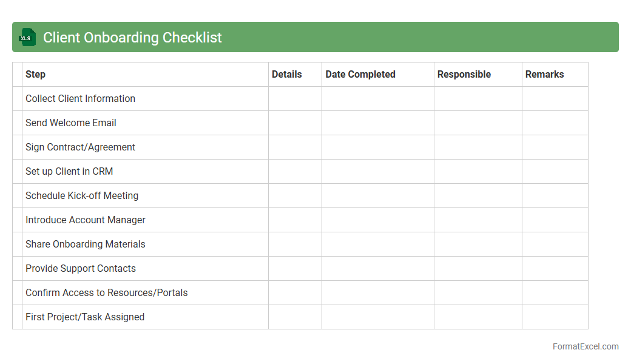Select the Confirm Access to Resources/Portals step
631x364 pixels.
click(107, 293)
